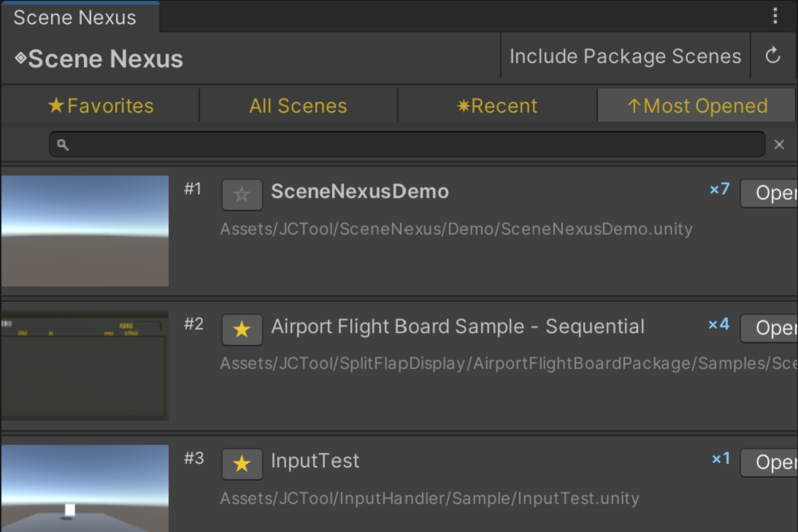This screenshot has height=532, width=798.
Task: Select the Most Opened tab
Action: (x=697, y=106)
